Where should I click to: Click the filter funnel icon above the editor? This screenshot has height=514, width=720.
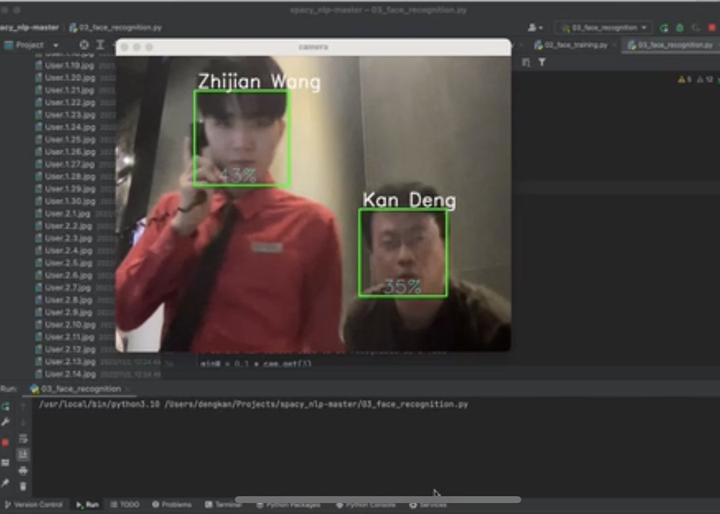[542, 62]
